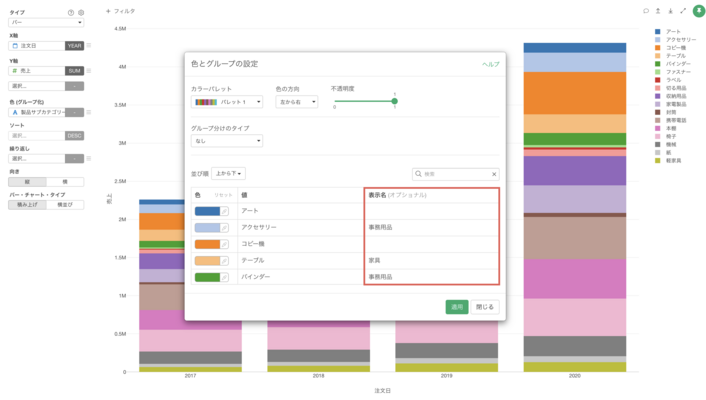Click the green color swatch for バインダー
This screenshot has height=400, width=706.
[207, 277]
